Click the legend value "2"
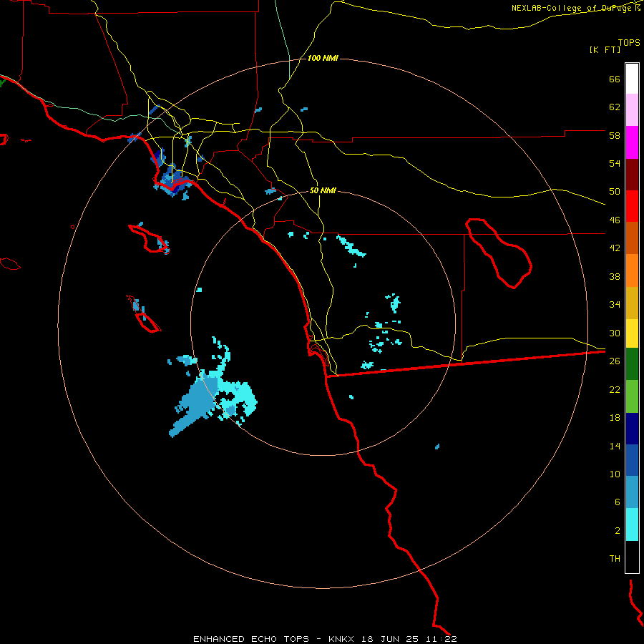This screenshot has width=644, height=644. [x=618, y=531]
